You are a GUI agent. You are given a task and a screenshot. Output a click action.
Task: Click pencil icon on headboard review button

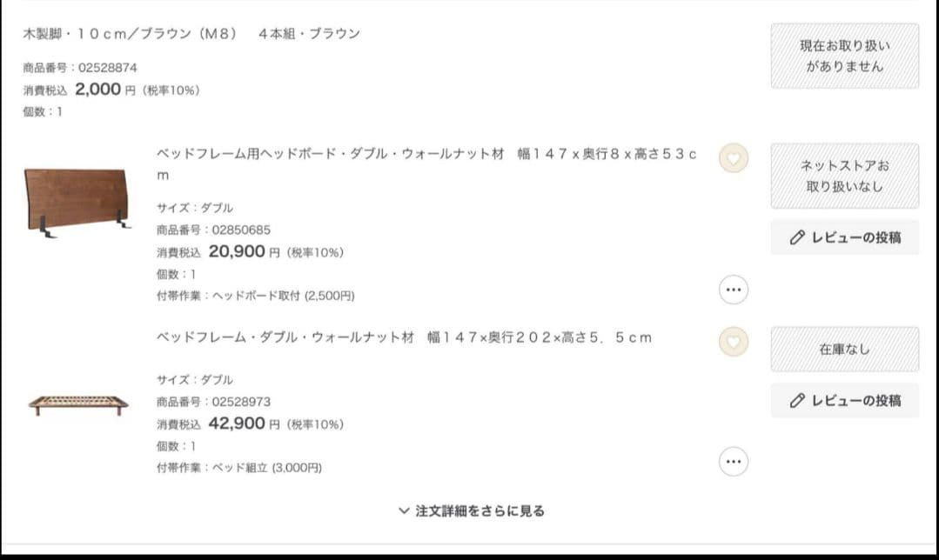point(796,237)
